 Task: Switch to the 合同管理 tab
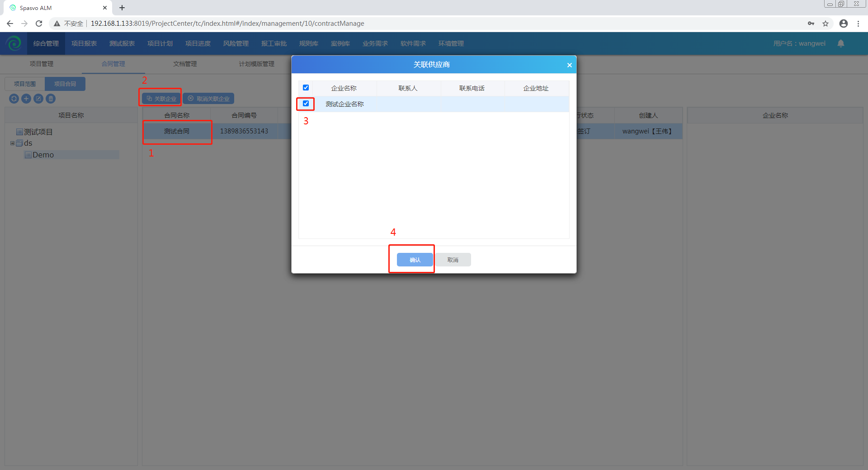(113, 64)
